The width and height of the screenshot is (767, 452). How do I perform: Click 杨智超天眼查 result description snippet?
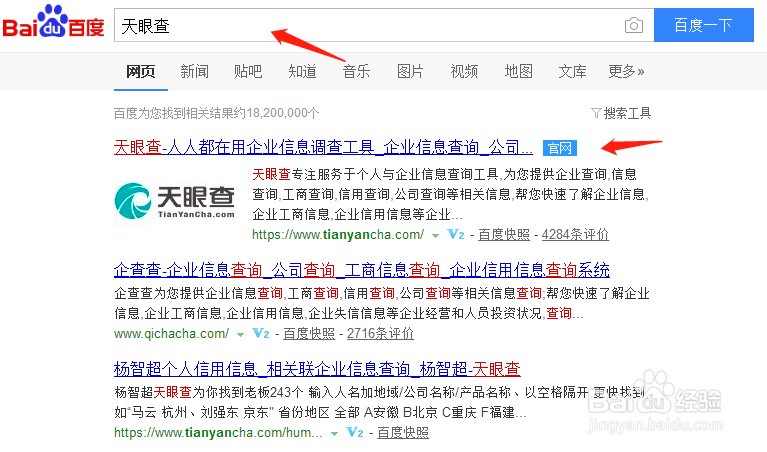380,402
